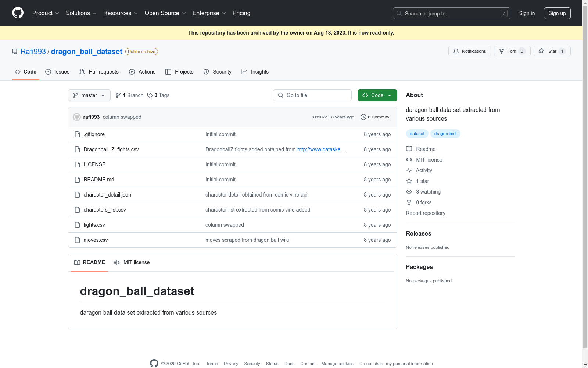Image resolution: width=588 pixels, height=368 pixels.
Task: Click the dataset topic tag
Action: [x=417, y=134]
